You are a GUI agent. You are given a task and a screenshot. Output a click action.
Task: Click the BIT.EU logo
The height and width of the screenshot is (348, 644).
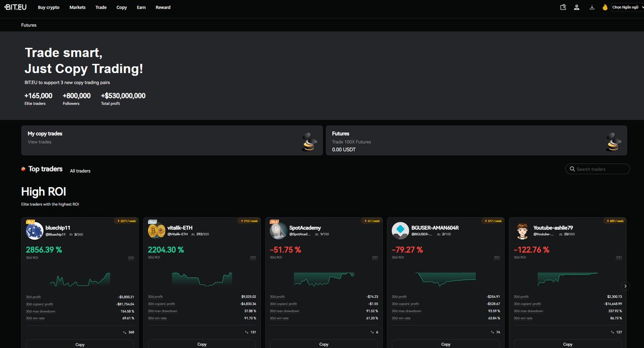coord(16,8)
